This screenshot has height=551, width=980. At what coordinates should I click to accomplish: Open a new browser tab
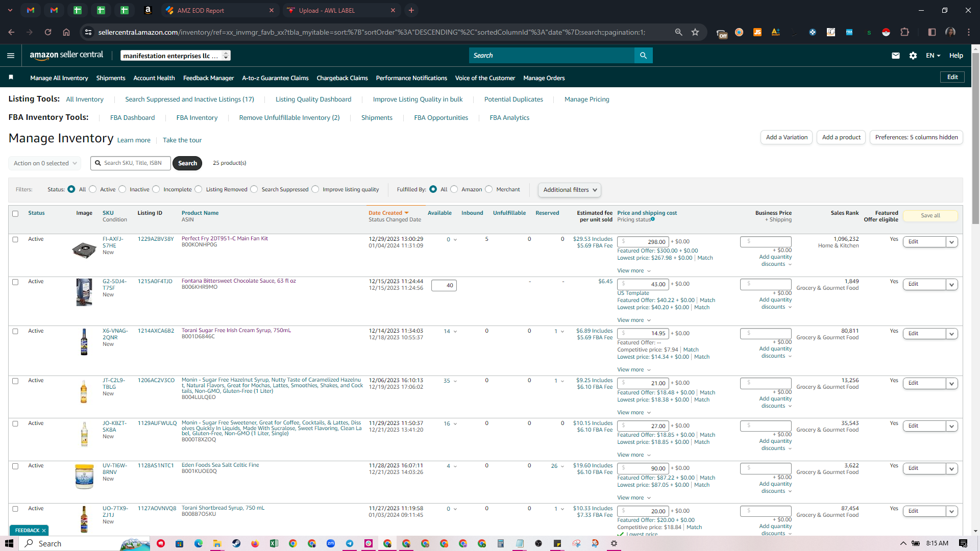click(x=411, y=10)
